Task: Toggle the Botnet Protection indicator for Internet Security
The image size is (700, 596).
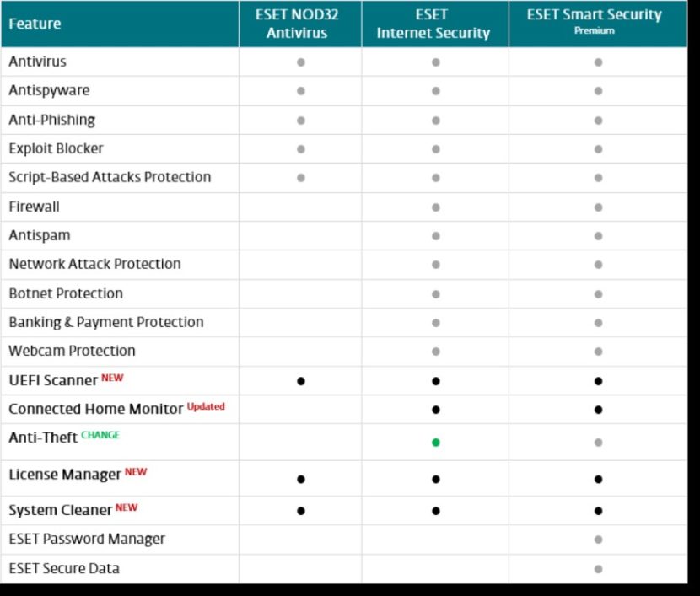Action: coord(435,293)
